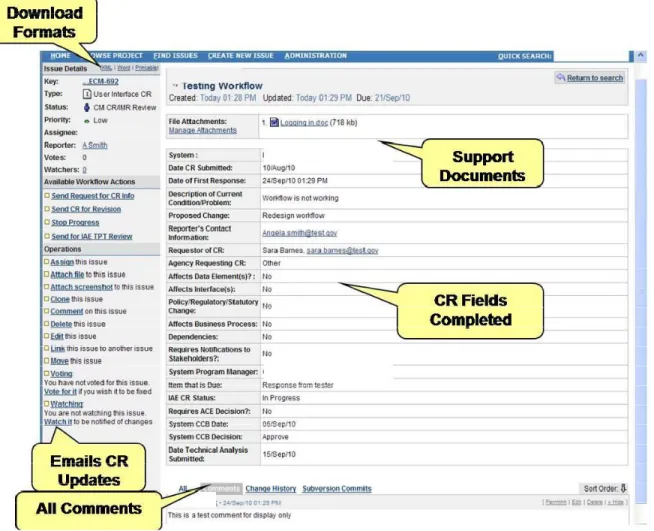Viewport: 654px width, 531px height.
Task: Open the watchers count link
Action: [x=84, y=170]
